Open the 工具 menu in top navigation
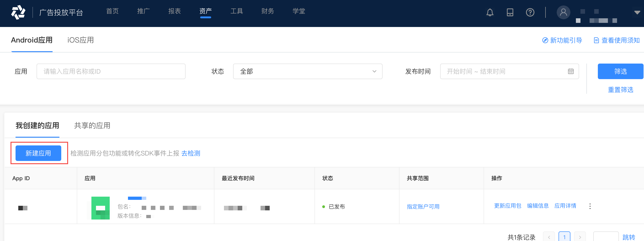This screenshot has height=241, width=644. pyautogui.click(x=237, y=11)
